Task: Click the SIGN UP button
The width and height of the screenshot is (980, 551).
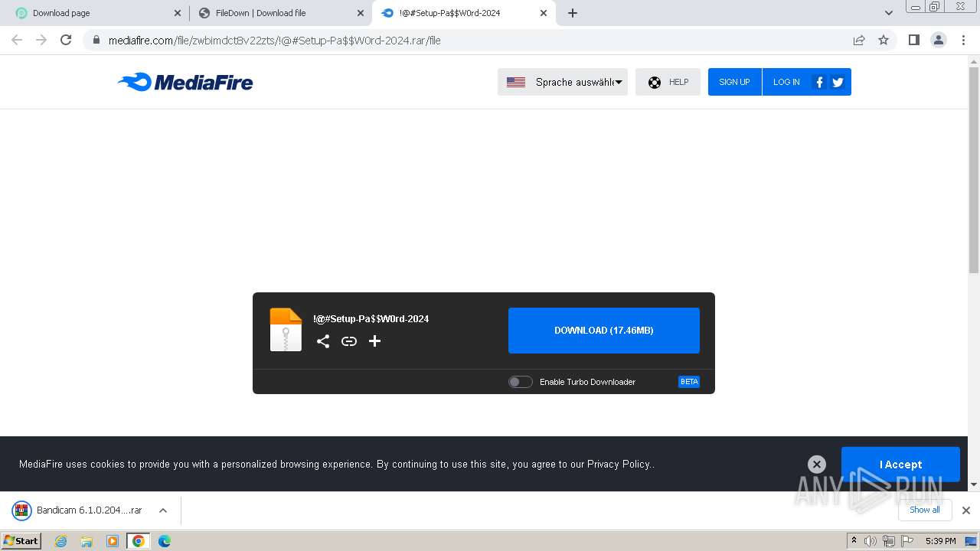Action: [734, 82]
